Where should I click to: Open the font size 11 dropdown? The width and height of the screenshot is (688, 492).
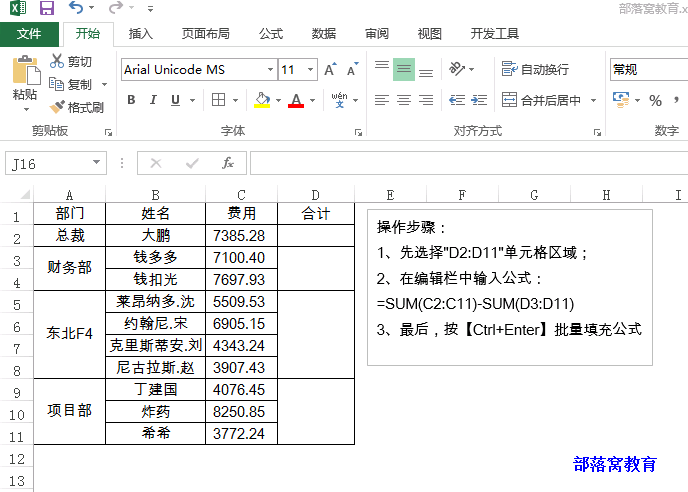point(310,69)
